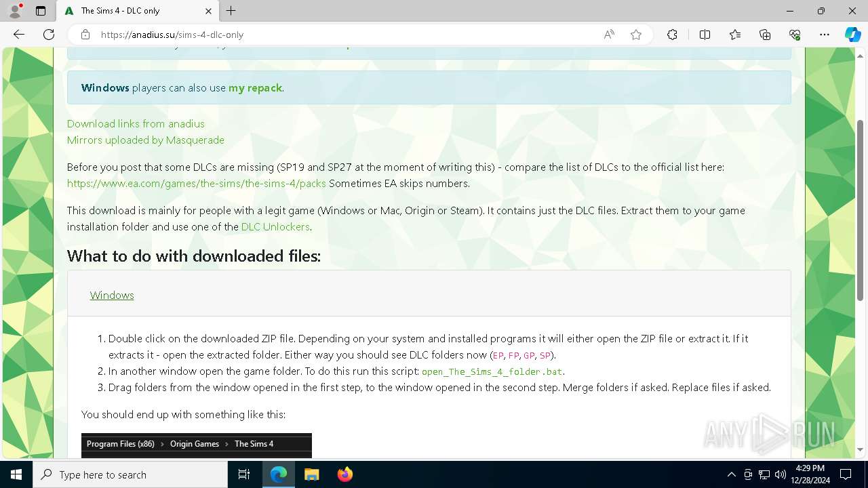Open Task View on the taskbar
The height and width of the screenshot is (488, 868).
point(244,474)
